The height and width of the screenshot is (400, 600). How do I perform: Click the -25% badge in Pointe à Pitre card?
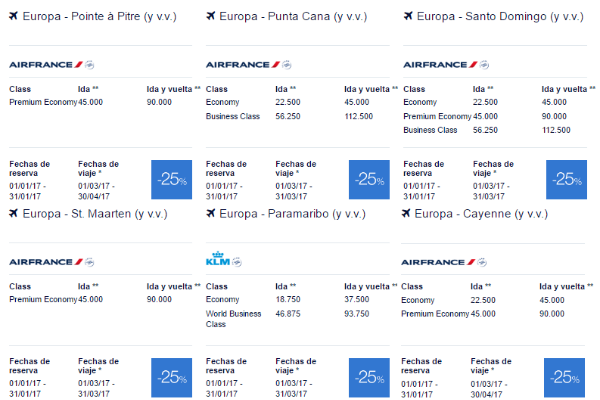(171, 180)
